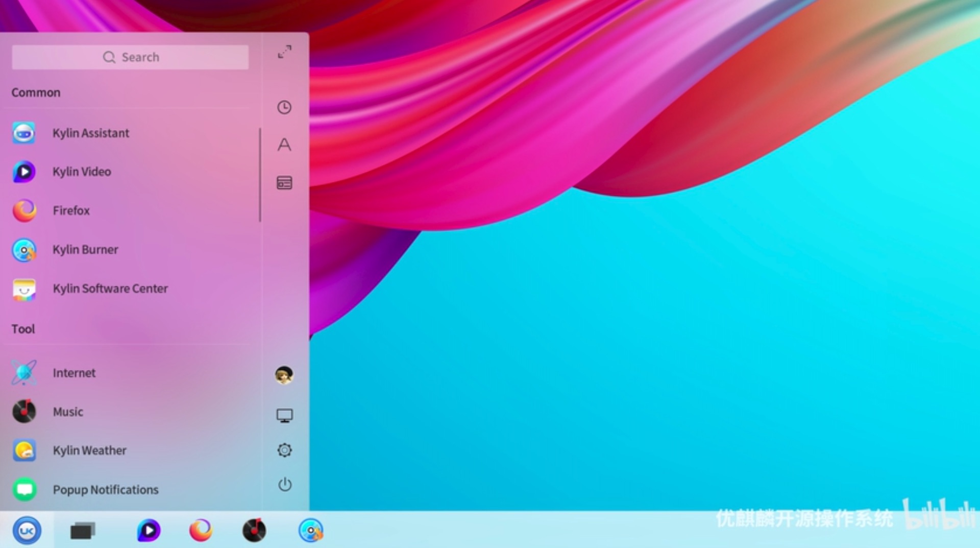Image resolution: width=980 pixels, height=548 pixels.
Task: Select the Firefox icon on the taskbar
Action: pyautogui.click(x=202, y=531)
